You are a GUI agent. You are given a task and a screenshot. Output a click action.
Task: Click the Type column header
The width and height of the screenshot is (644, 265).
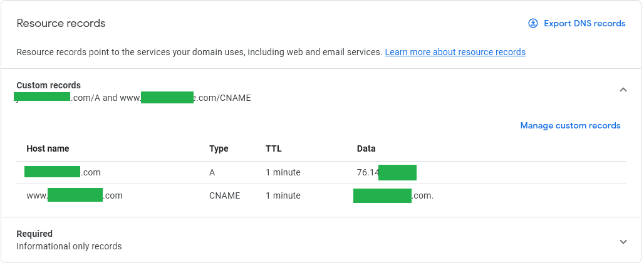click(x=219, y=149)
